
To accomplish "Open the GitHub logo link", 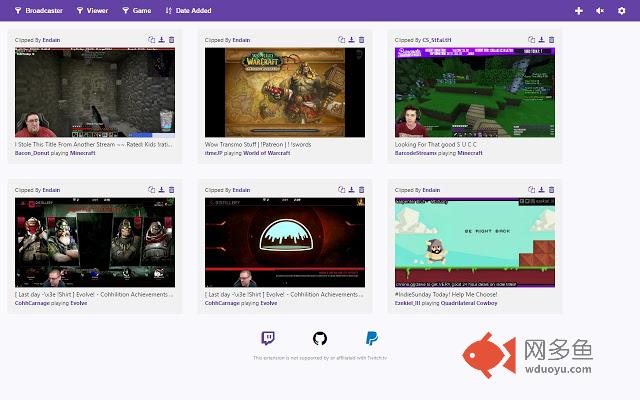I will [320, 338].
